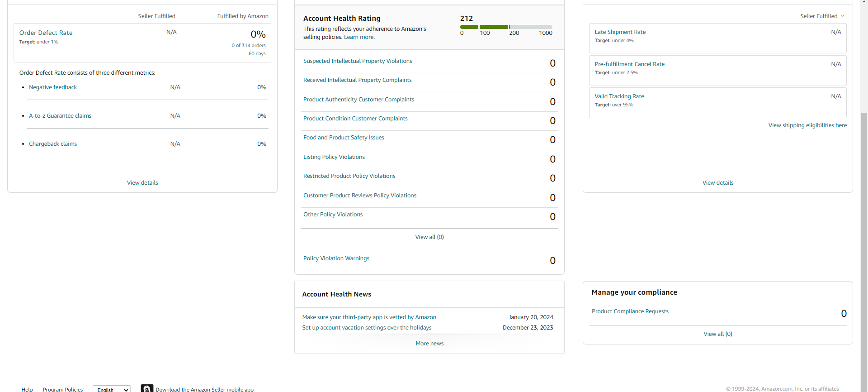868x392 pixels.
Task: Click the Pre-fulfillment Cancel Rate target text
Action: (616, 72)
